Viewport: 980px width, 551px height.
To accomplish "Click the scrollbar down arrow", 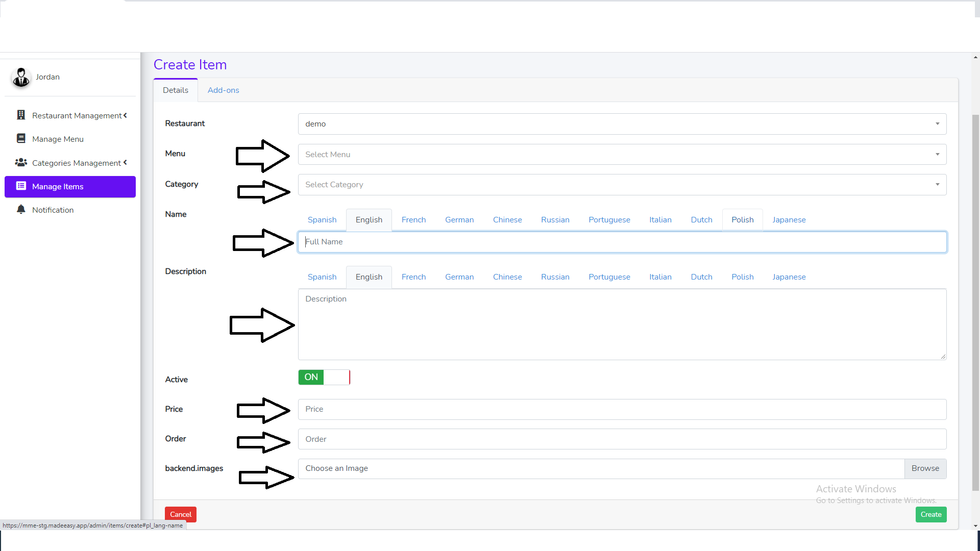I will [976, 525].
